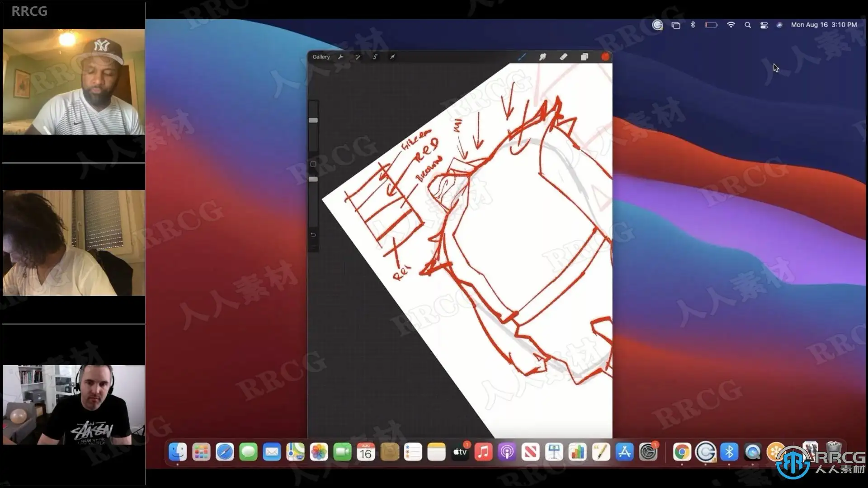This screenshot has height=488, width=868.
Task: Open Google Chrome from the dock
Action: click(x=682, y=452)
